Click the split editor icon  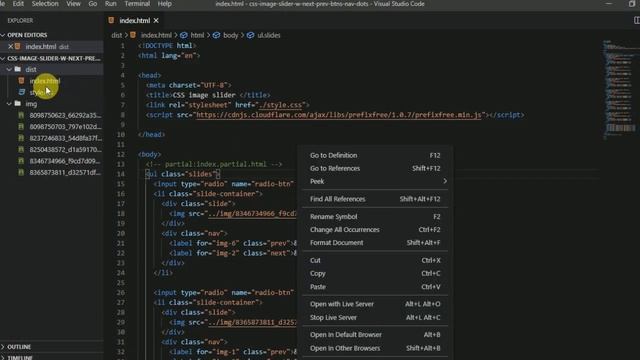[637, 20]
